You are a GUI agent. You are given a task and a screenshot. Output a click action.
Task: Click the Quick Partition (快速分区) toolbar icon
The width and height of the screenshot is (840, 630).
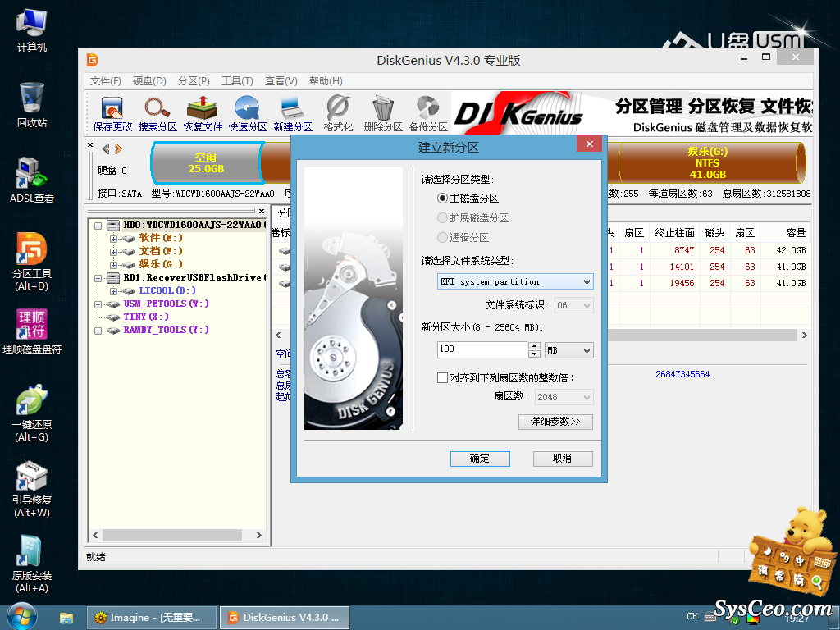point(248,113)
